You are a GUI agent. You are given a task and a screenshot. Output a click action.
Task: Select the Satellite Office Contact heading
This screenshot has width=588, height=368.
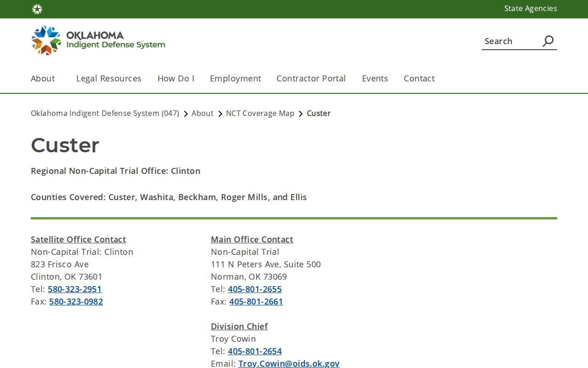[78, 239]
